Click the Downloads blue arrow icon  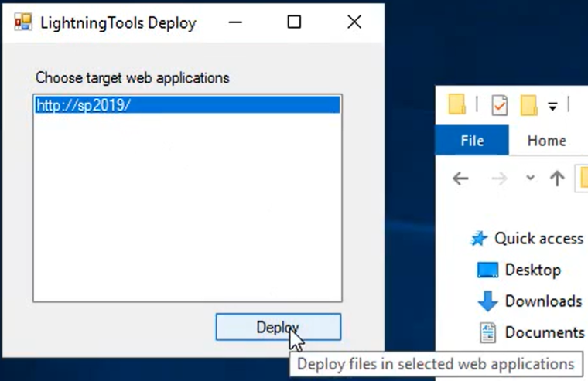point(487,301)
